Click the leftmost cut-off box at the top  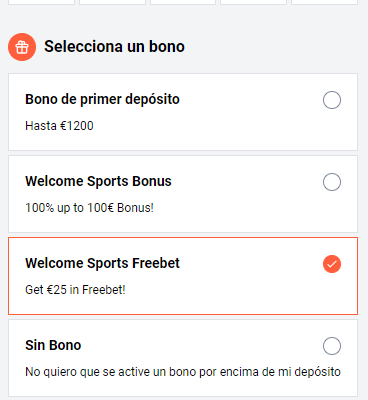point(41,2)
